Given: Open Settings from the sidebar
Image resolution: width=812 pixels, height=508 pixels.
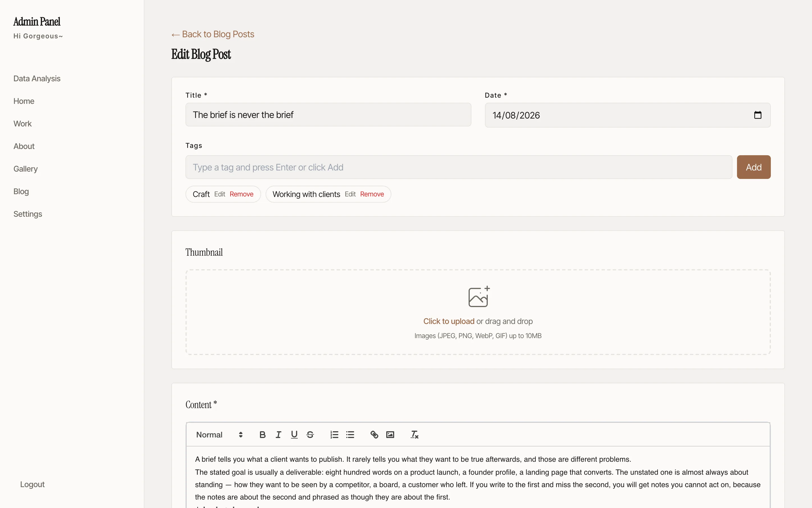Looking at the screenshot, I should 28,214.
